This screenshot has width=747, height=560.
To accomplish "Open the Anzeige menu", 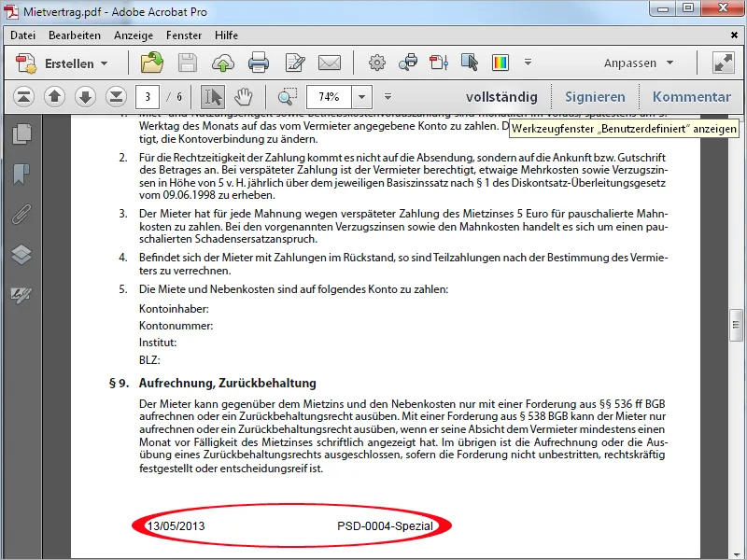I will (134, 35).
